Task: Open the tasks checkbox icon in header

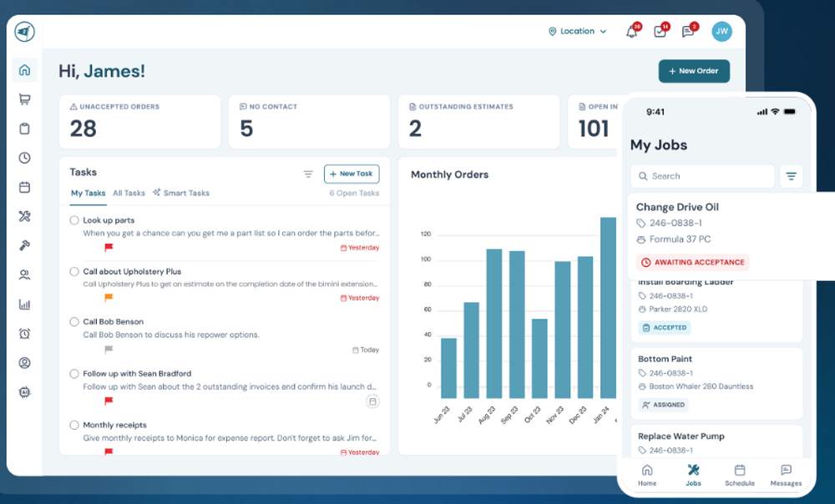Action: [x=660, y=32]
